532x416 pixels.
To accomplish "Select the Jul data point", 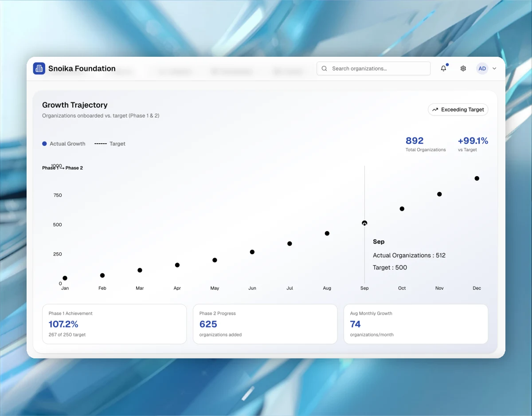I will [289, 243].
